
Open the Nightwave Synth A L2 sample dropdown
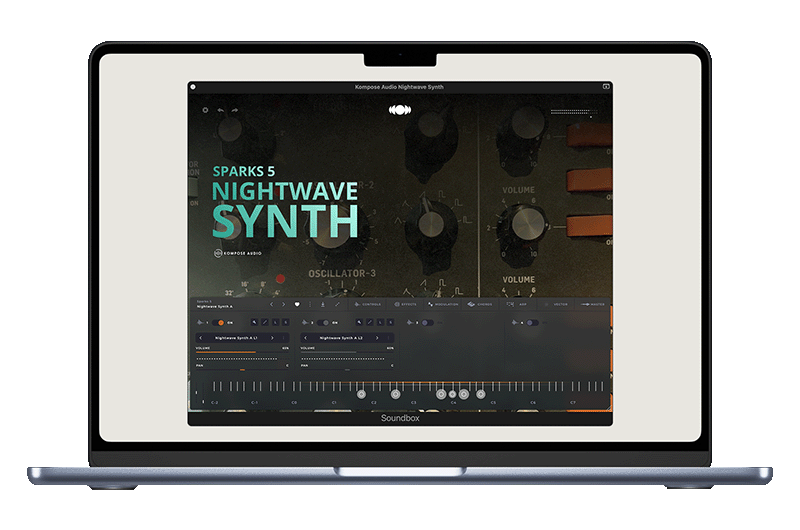343,338
